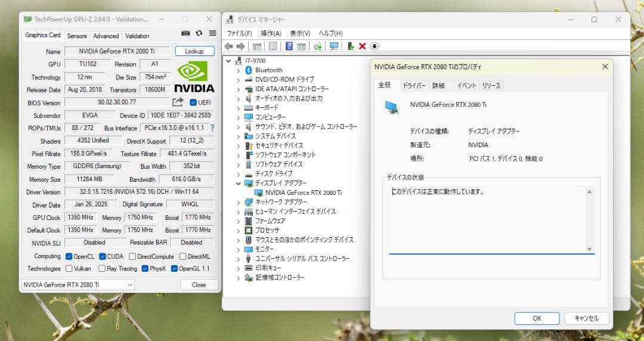Click OK in the properties dialog

coord(537,318)
